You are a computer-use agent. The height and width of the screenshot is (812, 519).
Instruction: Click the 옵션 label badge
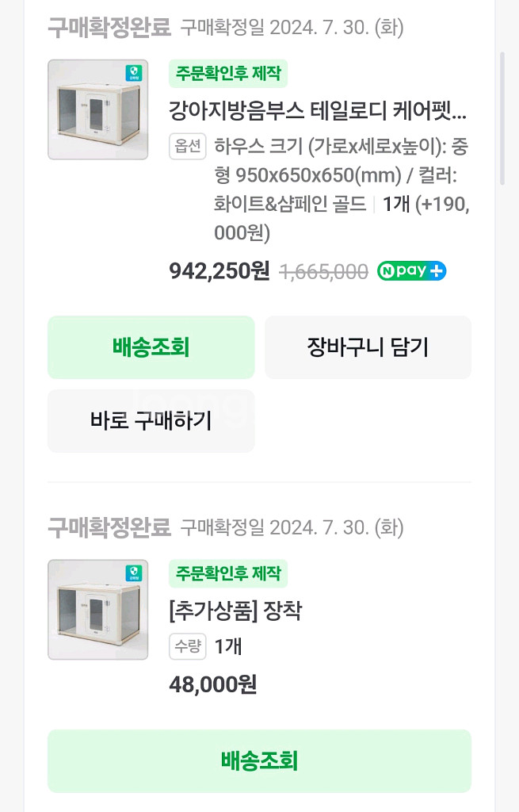coord(188,147)
